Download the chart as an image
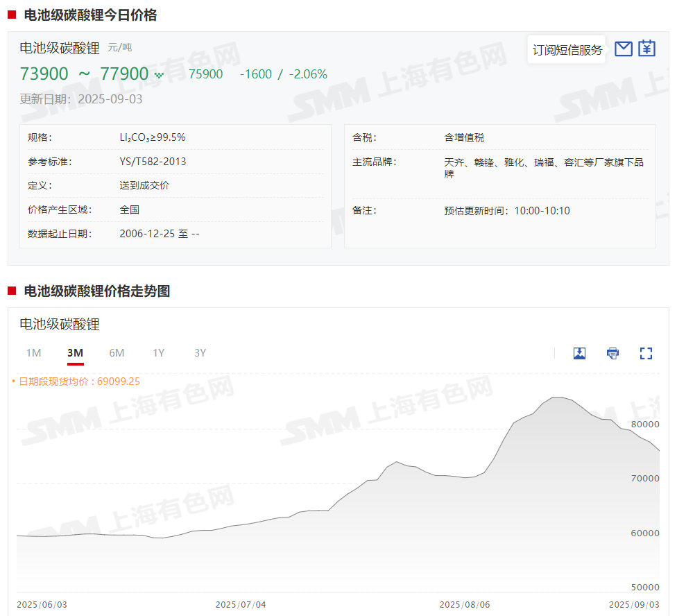Image resolution: width=677 pixels, height=616 pixels. [x=580, y=353]
